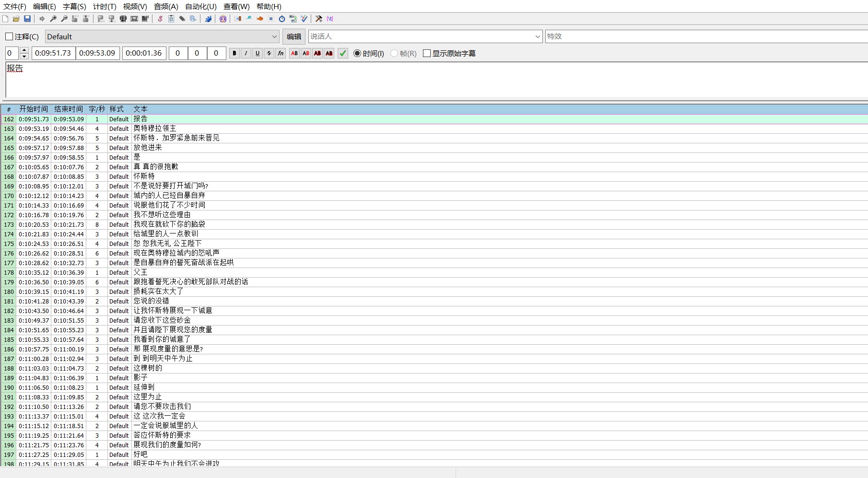Image resolution: width=868 pixels, height=478 pixels.
Task: Click the Jump to arrow icon
Action: coord(42,19)
